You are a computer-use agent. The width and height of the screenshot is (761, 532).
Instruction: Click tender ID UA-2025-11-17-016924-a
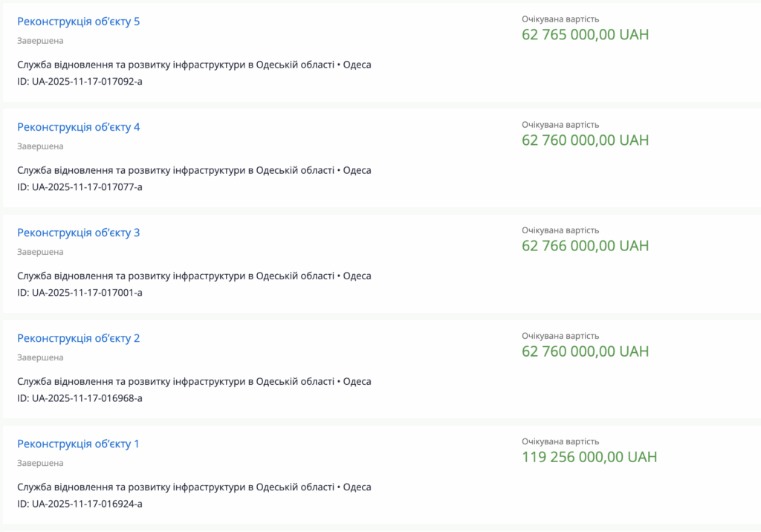[x=80, y=503]
